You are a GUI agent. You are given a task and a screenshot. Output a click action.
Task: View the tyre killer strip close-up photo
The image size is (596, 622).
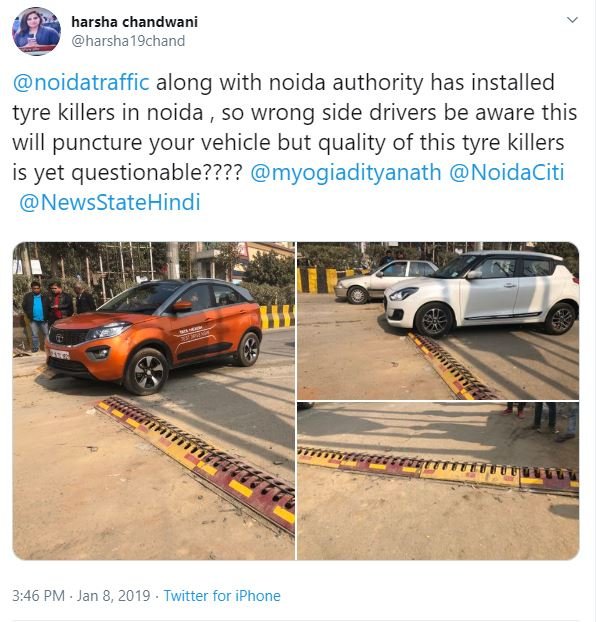(x=438, y=481)
